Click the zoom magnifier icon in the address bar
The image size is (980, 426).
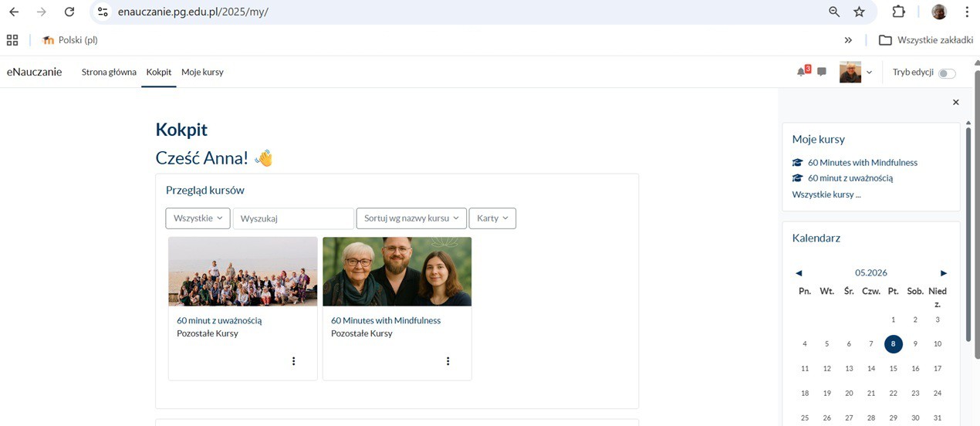(834, 12)
